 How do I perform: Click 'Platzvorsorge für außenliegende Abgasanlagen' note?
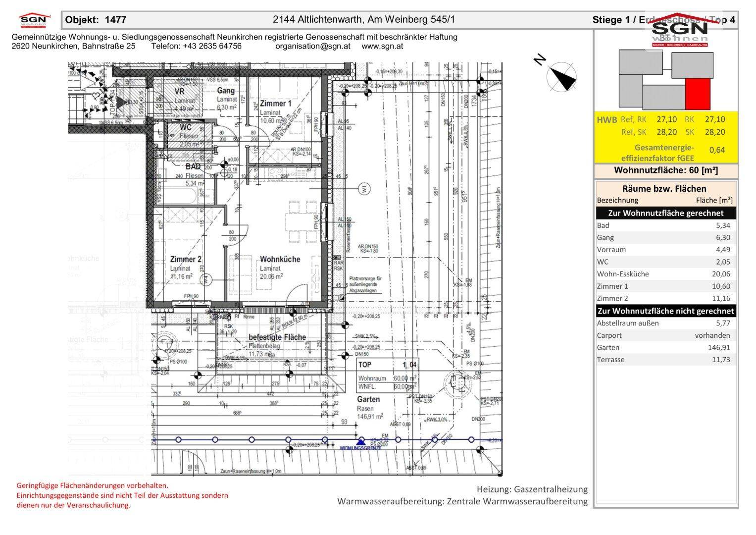tap(365, 285)
